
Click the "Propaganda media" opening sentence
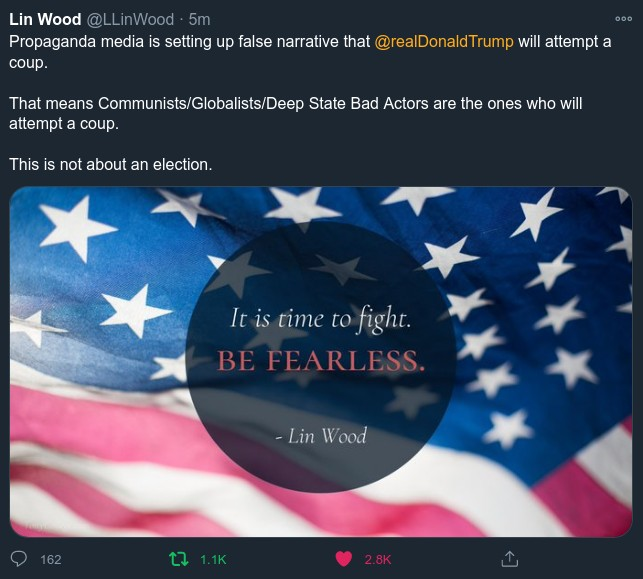pos(310,52)
